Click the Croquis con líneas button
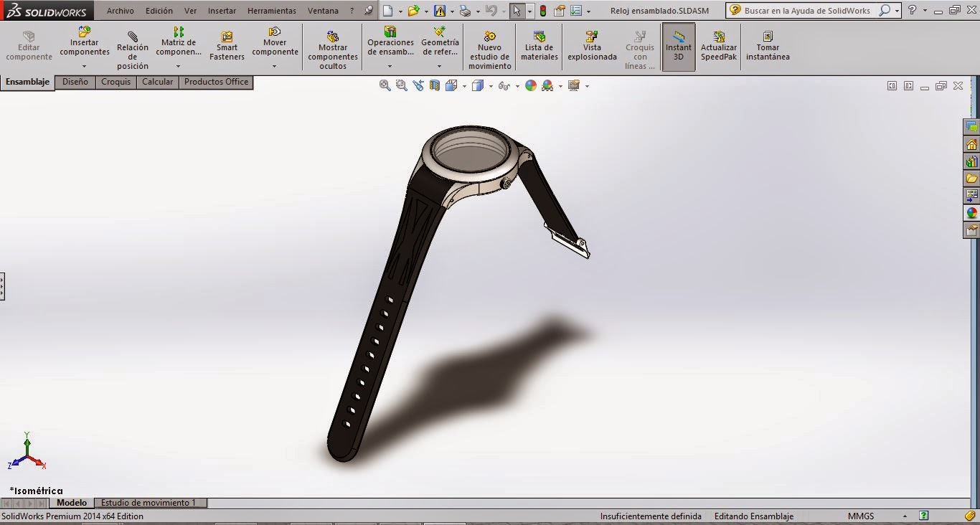The height and width of the screenshot is (525, 980). (x=640, y=50)
